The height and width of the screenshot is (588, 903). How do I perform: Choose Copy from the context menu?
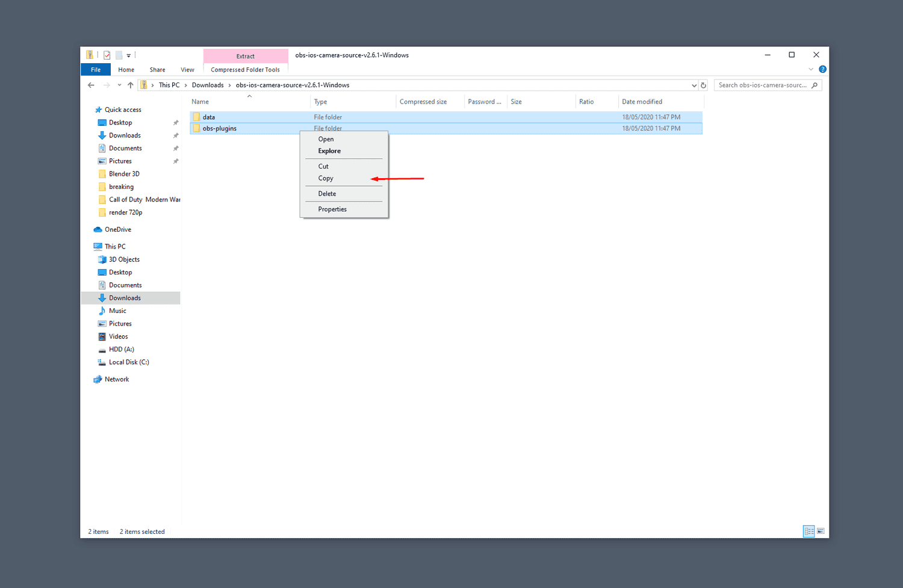click(326, 178)
